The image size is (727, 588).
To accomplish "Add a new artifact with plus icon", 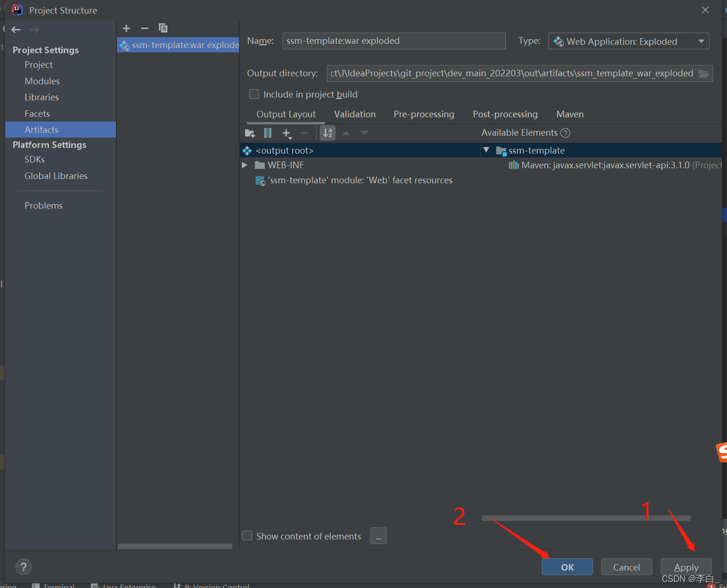I will click(126, 28).
